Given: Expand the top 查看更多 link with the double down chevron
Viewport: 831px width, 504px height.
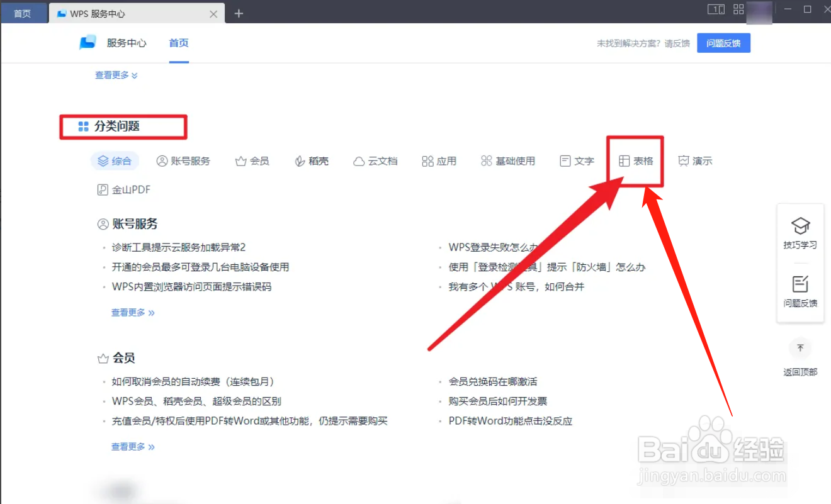Looking at the screenshot, I should (116, 75).
